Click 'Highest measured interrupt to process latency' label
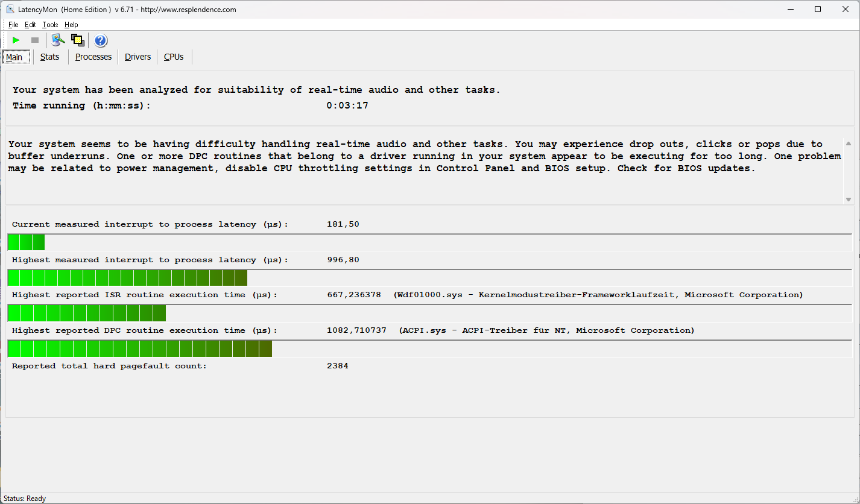This screenshot has width=860, height=504. (150, 260)
